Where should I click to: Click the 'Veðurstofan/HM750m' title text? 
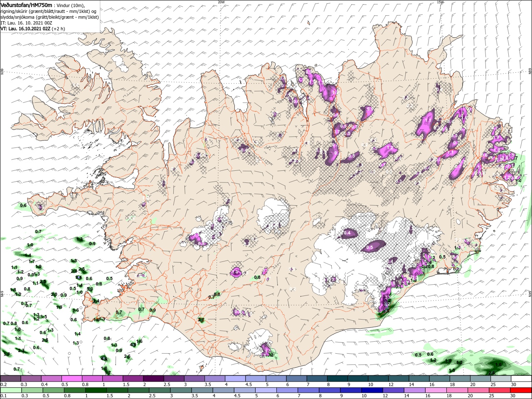[26, 5]
